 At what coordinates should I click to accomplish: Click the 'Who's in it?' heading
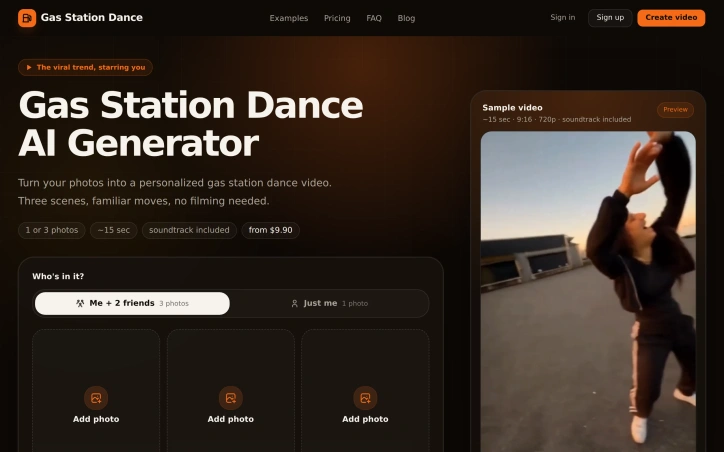58,276
